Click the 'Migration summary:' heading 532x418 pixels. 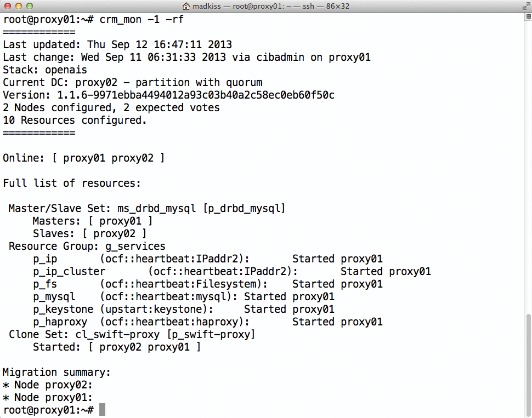[x=56, y=371]
